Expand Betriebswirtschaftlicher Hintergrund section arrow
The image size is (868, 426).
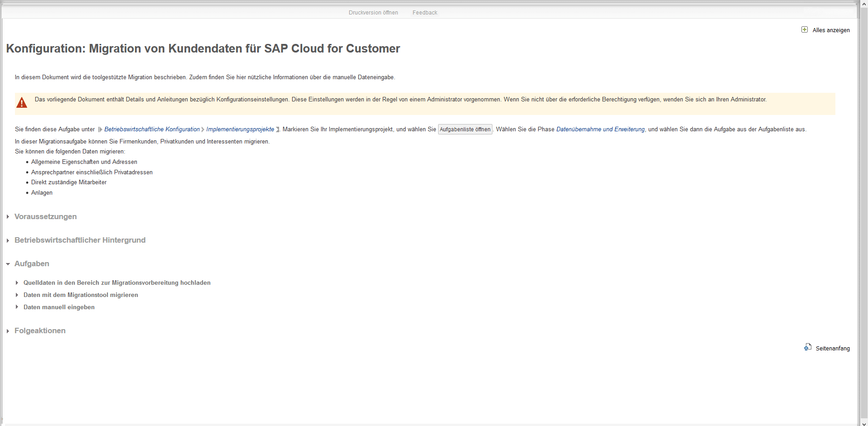click(8, 240)
